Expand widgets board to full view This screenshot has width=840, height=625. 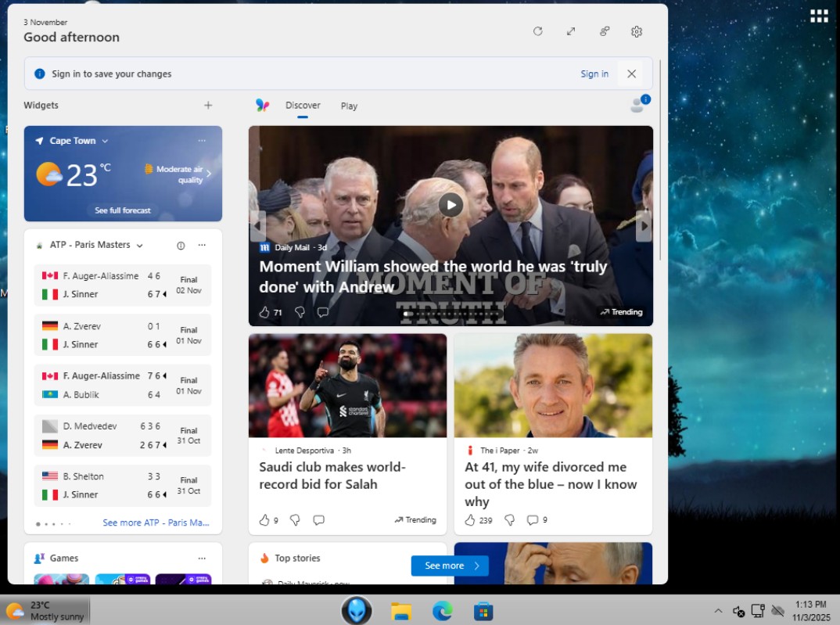click(x=571, y=31)
